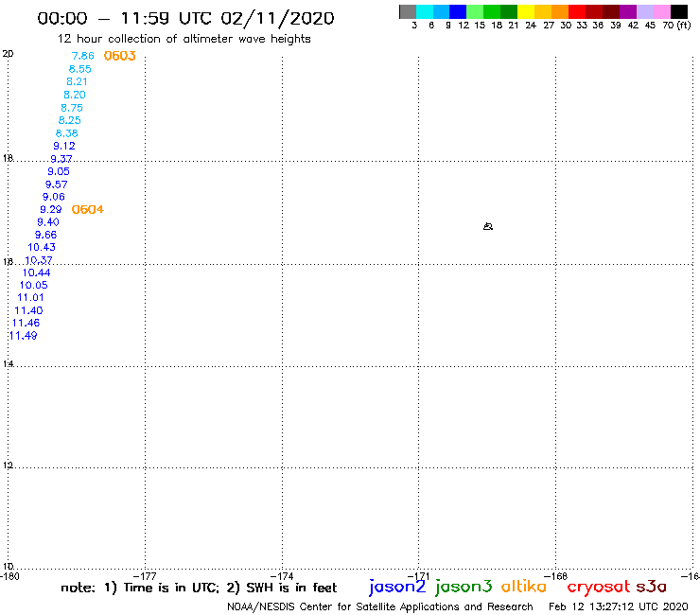Click the (ft) unit label in legend
This screenshot has width=700, height=615.
click(x=684, y=26)
